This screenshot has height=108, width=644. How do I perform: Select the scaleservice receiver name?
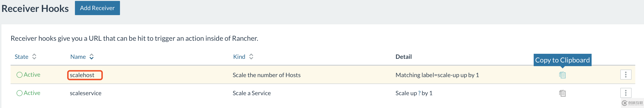85,93
